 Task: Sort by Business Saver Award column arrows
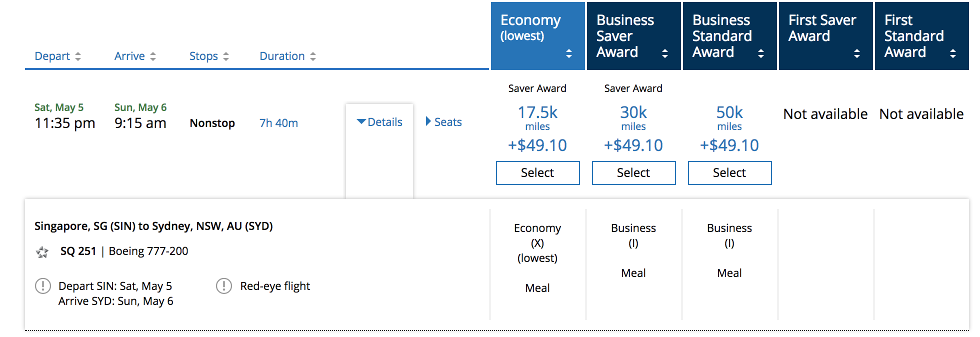tap(665, 53)
